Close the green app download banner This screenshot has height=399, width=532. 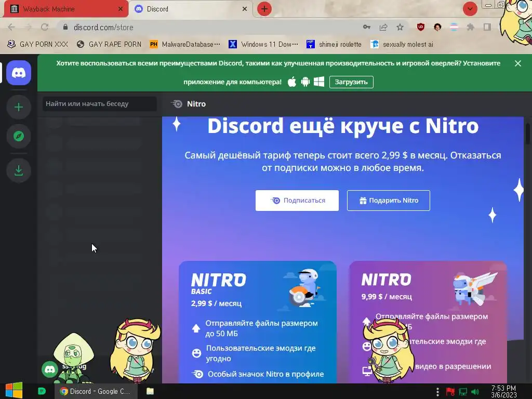click(x=518, y=63)
